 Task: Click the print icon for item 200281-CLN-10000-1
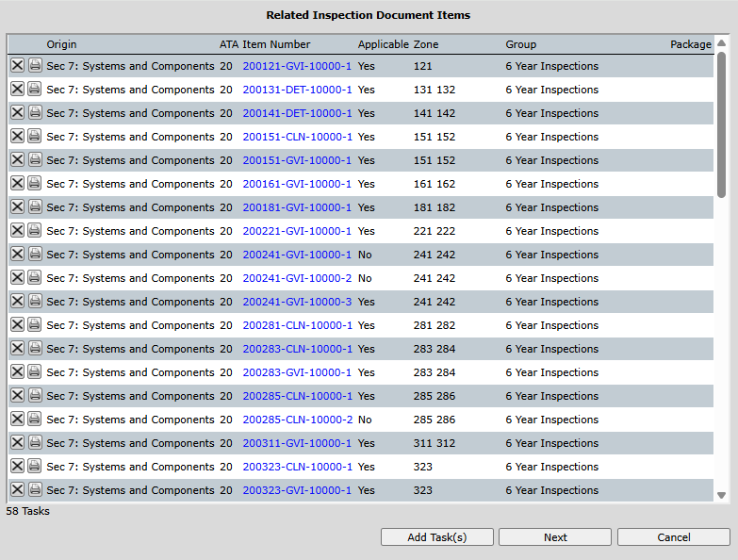pyautogui.click(x=35, y=324)
